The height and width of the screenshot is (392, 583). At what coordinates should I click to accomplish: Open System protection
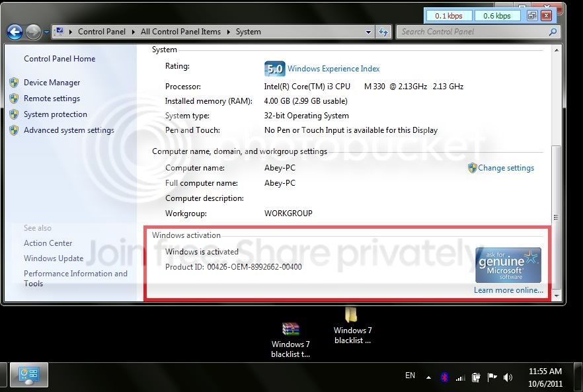(x=56, y=114)
